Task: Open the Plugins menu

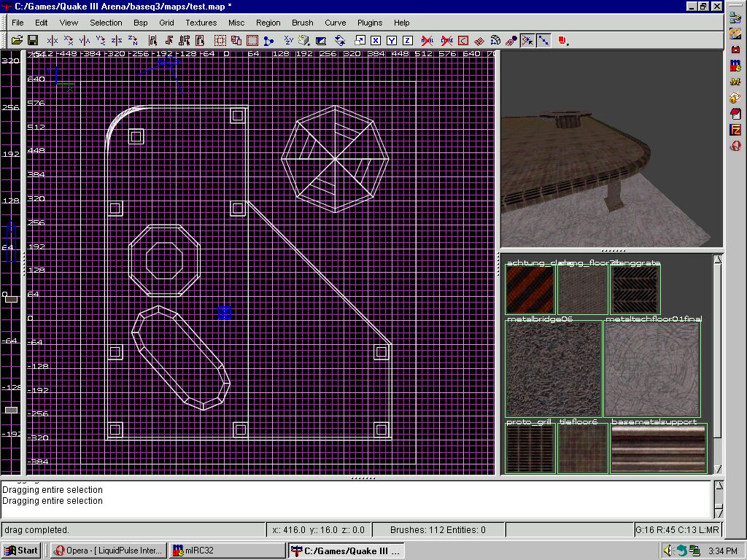Action: 370,23
